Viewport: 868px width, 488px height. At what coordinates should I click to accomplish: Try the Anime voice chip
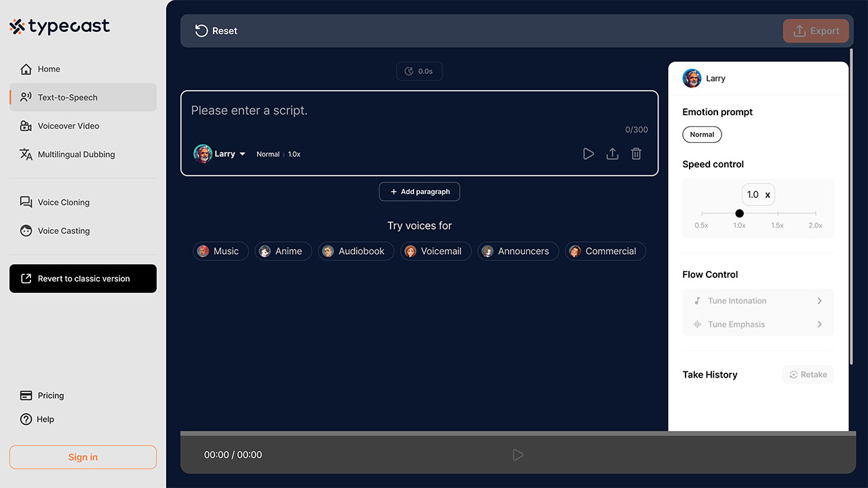(x=283, y=251)
